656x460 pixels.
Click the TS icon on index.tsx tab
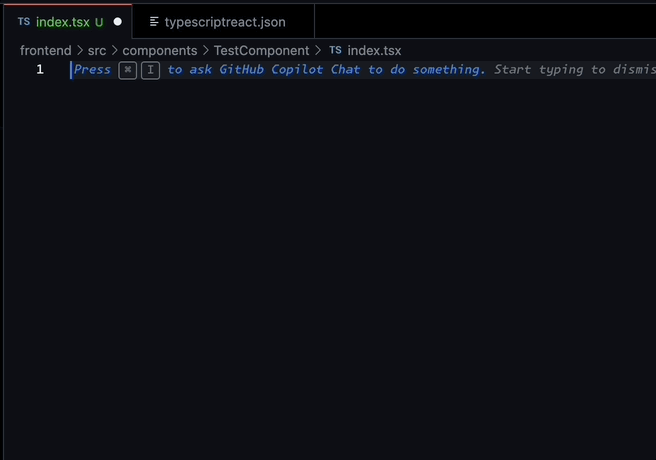point(24,22)
